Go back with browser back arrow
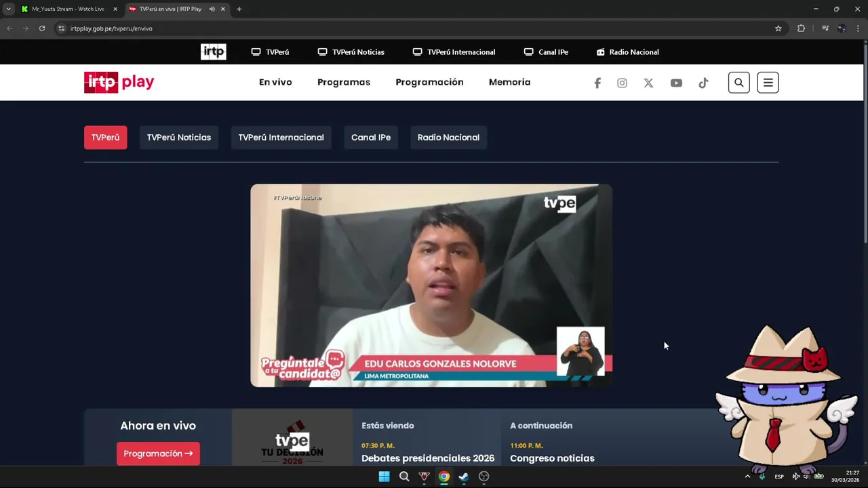This screenshot has width=868, height=488. (x=9, y=28)
